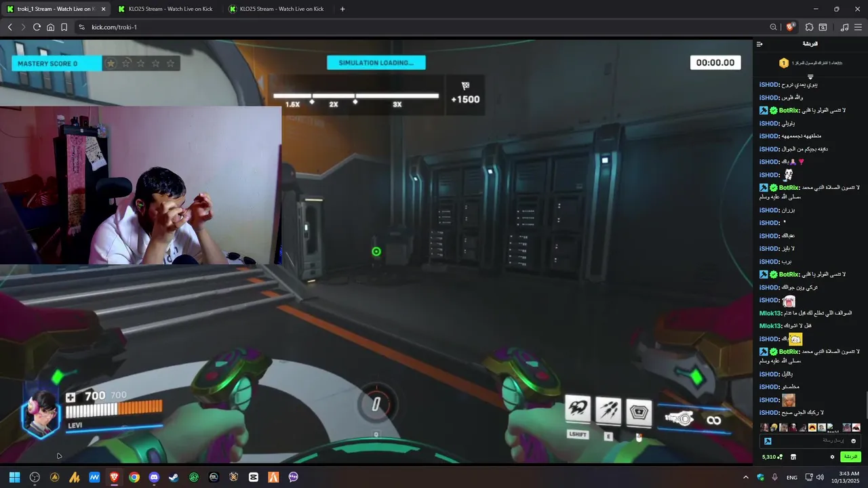Image resolution: width=868 pixels, height=488 pixels.
Task: Click the streamer webcam overlay
Action: click(x=140, y=186)
